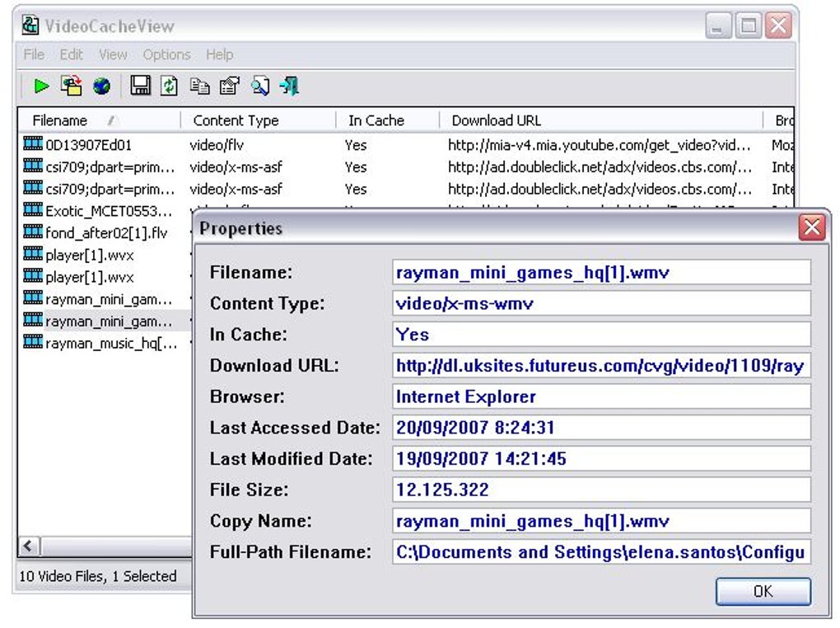Sort by the Content Type column header

(x=259, y=120)
